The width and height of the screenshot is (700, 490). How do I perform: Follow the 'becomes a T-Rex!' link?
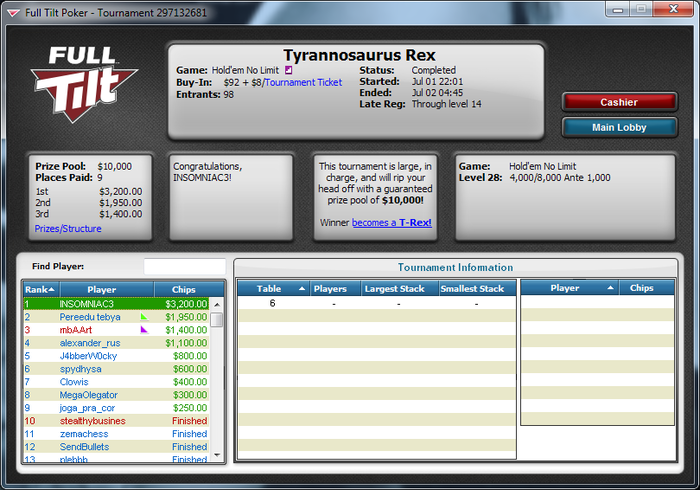[392, 222]
